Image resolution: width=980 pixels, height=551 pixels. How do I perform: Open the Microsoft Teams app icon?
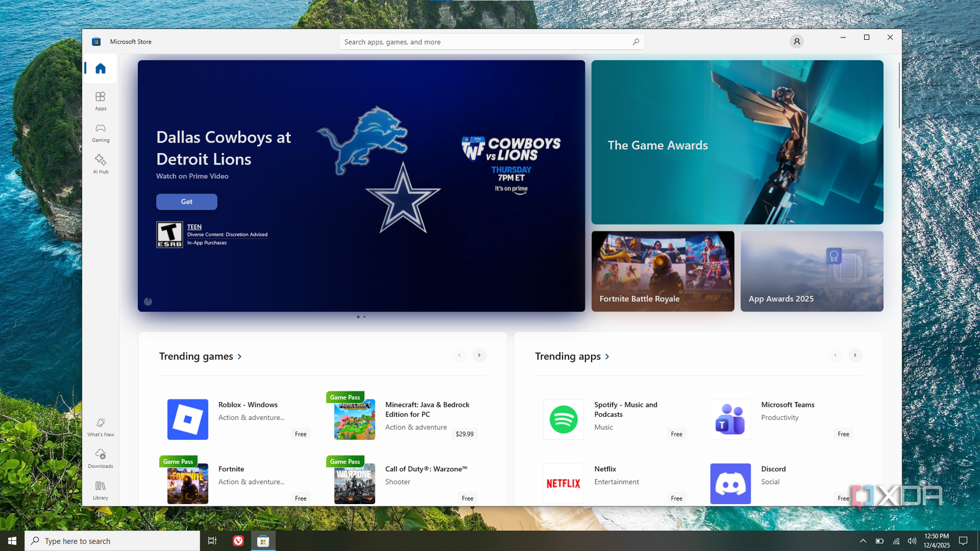tap(731, 419)
